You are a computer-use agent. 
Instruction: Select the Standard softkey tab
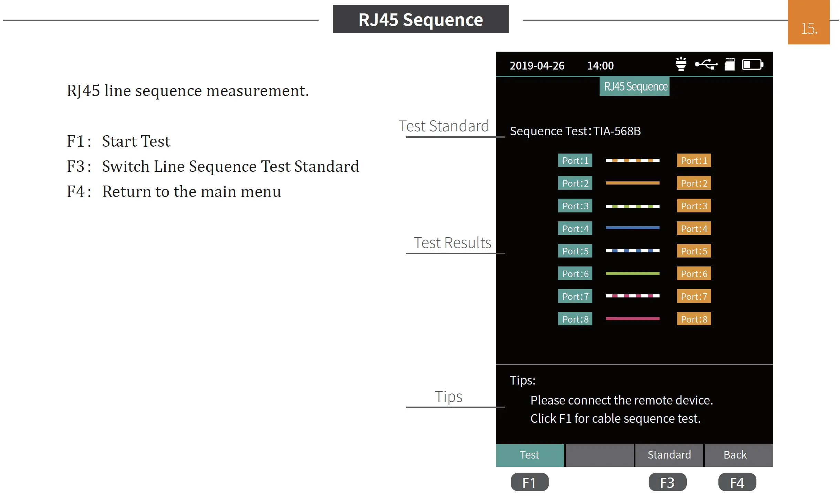pos(669,455)
